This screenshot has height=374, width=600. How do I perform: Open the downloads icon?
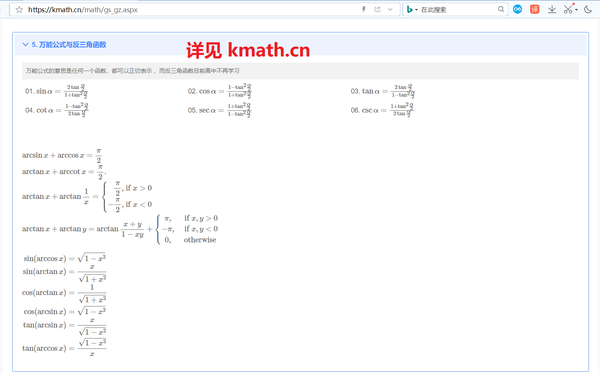coord(552,9)
